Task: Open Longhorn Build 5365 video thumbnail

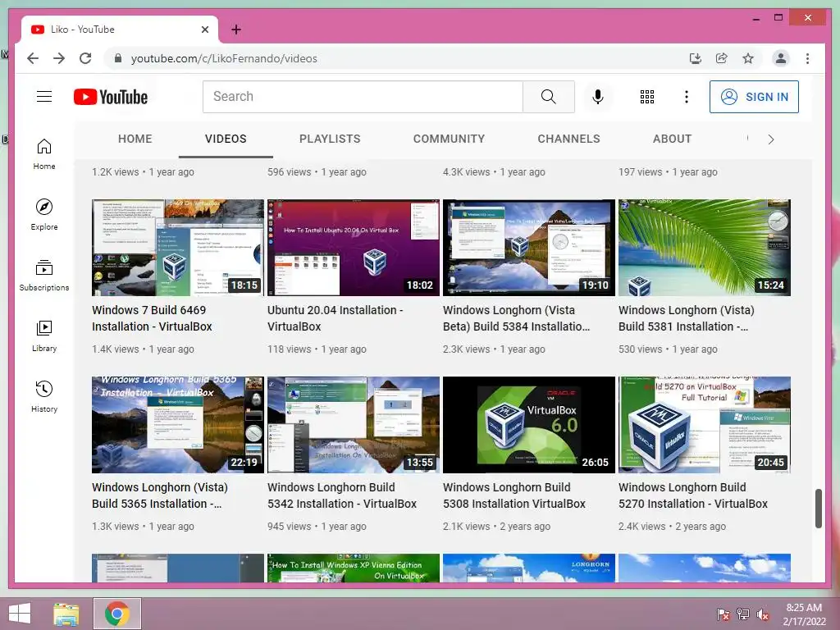Action: [178, 425]
